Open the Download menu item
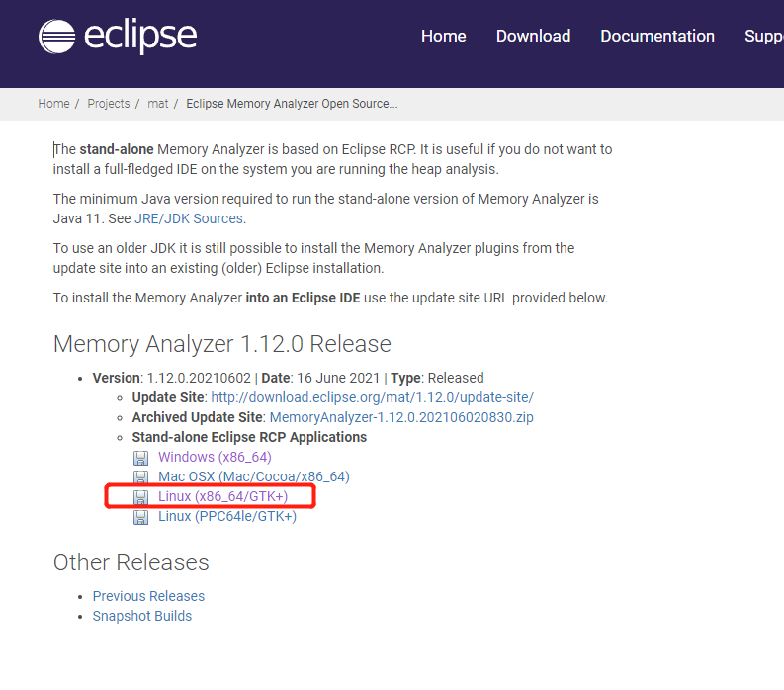 (533, 36)
